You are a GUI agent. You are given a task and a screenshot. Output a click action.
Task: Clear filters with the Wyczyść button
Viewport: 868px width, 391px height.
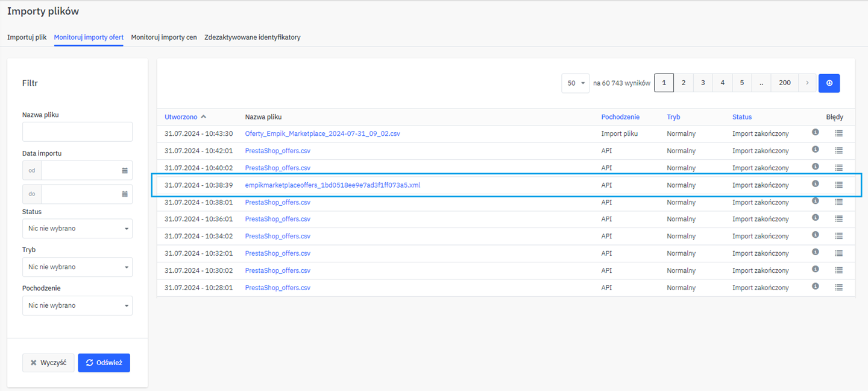tap(48, 363)
